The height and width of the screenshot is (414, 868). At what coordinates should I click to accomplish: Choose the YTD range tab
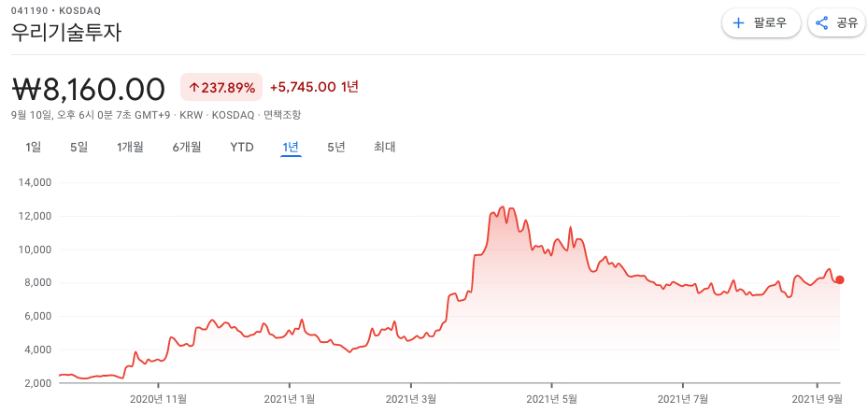pyautogui.click(x=242, y=148)
